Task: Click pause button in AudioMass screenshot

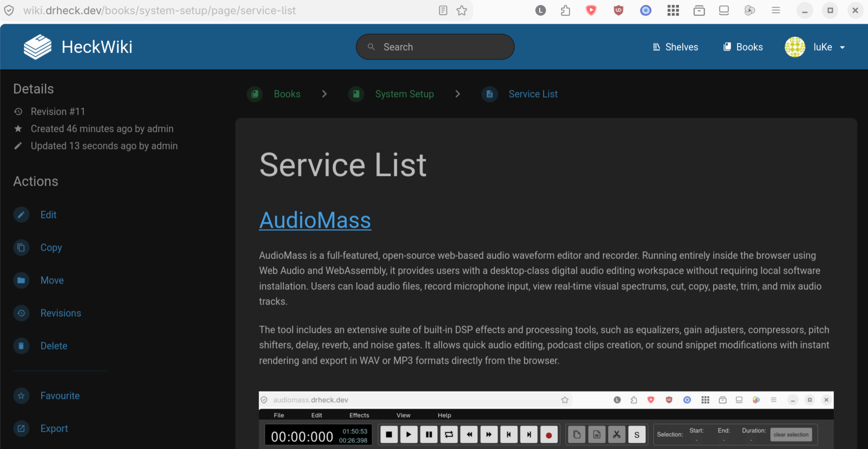Action: [x=429, y=434]
